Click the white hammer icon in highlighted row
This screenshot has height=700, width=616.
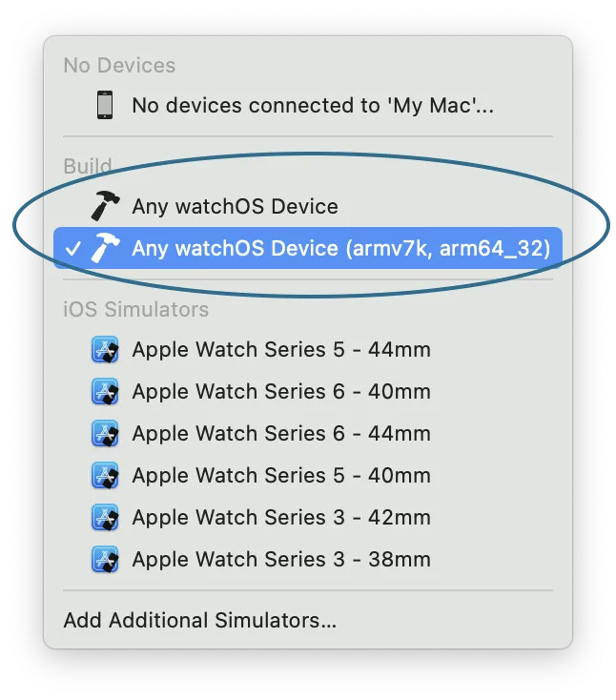[105, 247]
